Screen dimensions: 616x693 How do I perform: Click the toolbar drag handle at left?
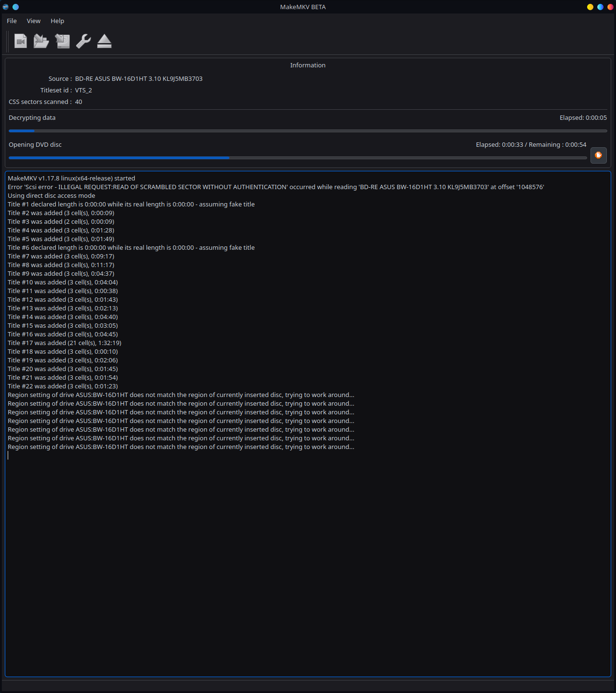tap(8, 41)
